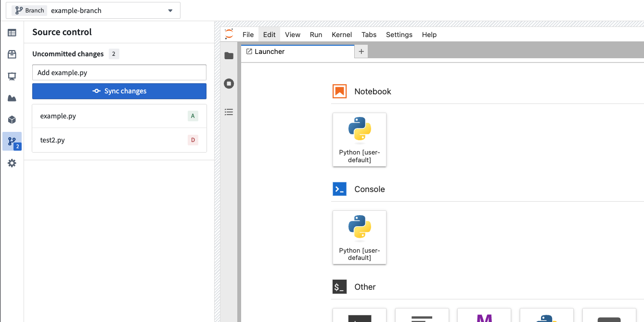
Task: Open the Run menu
Action: click(x=316, y=35)
